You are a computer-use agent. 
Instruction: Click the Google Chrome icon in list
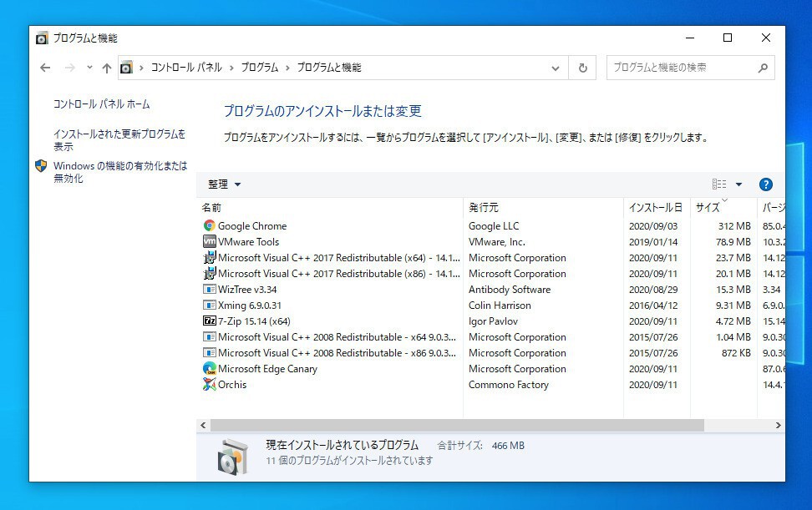coord(209,226)
